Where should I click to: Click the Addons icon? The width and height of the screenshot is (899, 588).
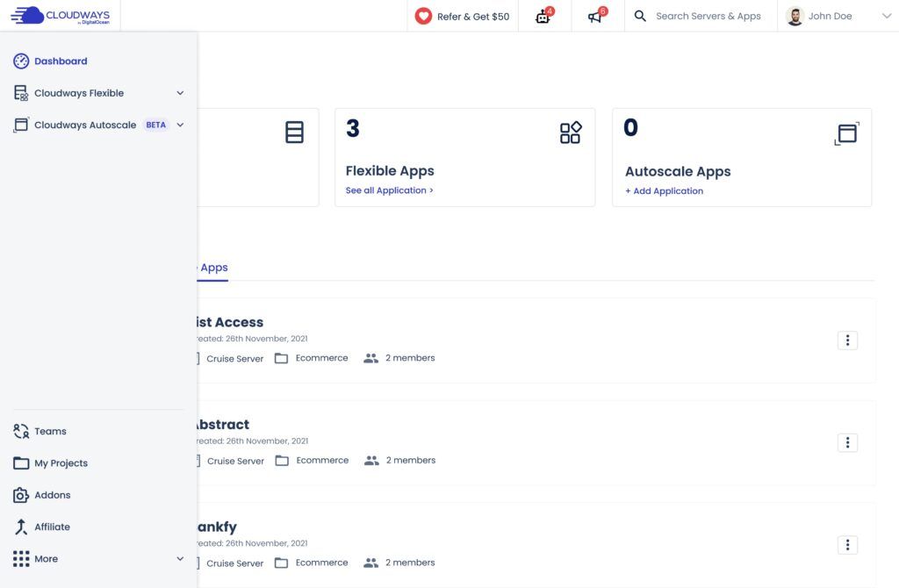pos(21,495)
